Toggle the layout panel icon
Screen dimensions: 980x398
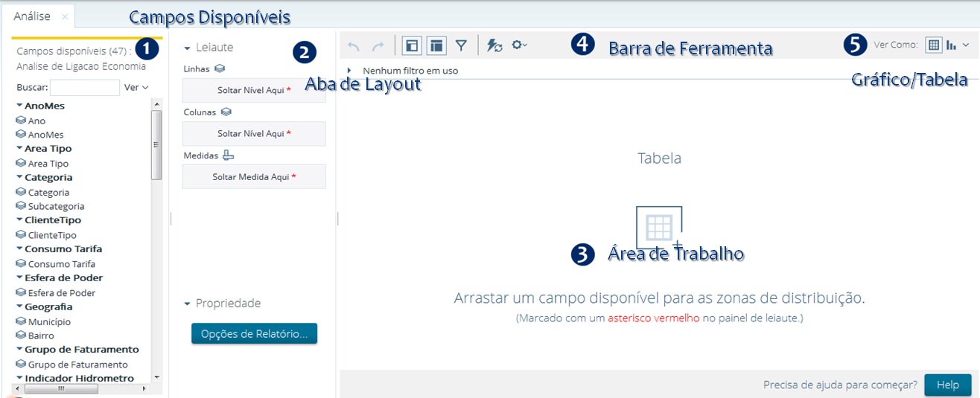click(436, 45)
